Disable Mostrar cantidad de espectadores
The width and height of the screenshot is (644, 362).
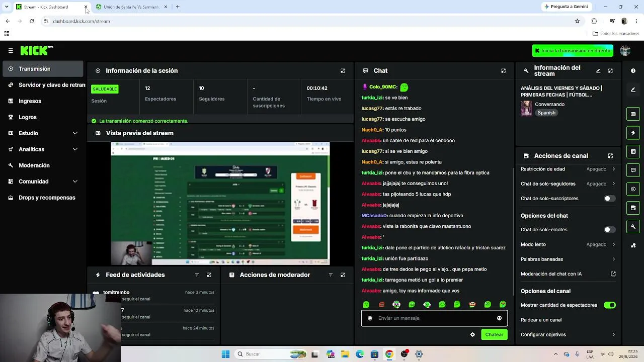pyautogui.click(x=609, y=305)
